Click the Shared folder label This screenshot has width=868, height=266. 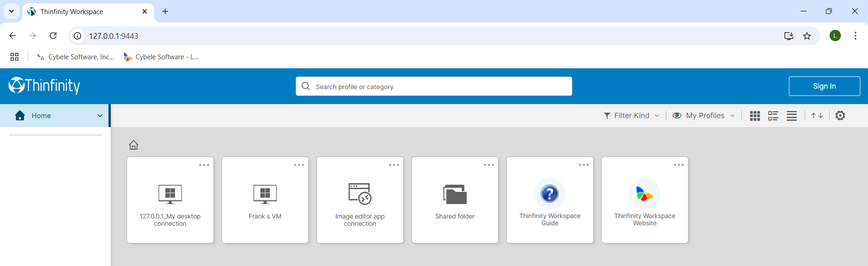[455, 217]
